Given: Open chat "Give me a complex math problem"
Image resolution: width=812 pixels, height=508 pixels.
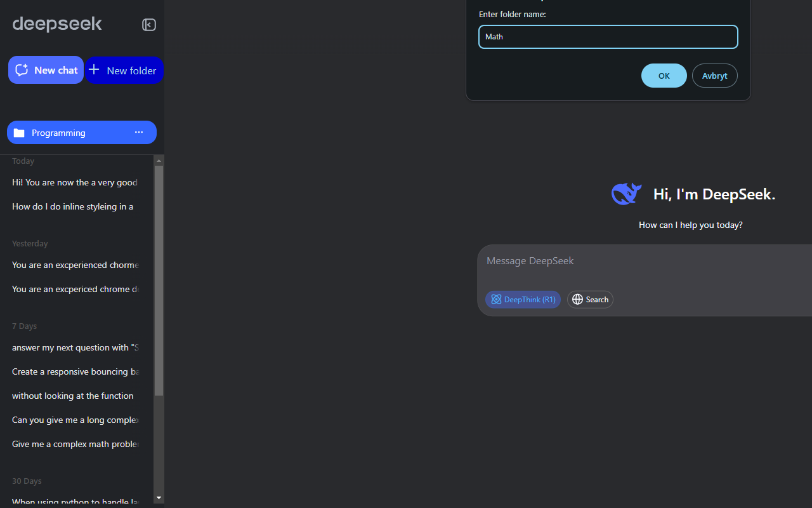Looking at the screenshot, I should 75,444.
